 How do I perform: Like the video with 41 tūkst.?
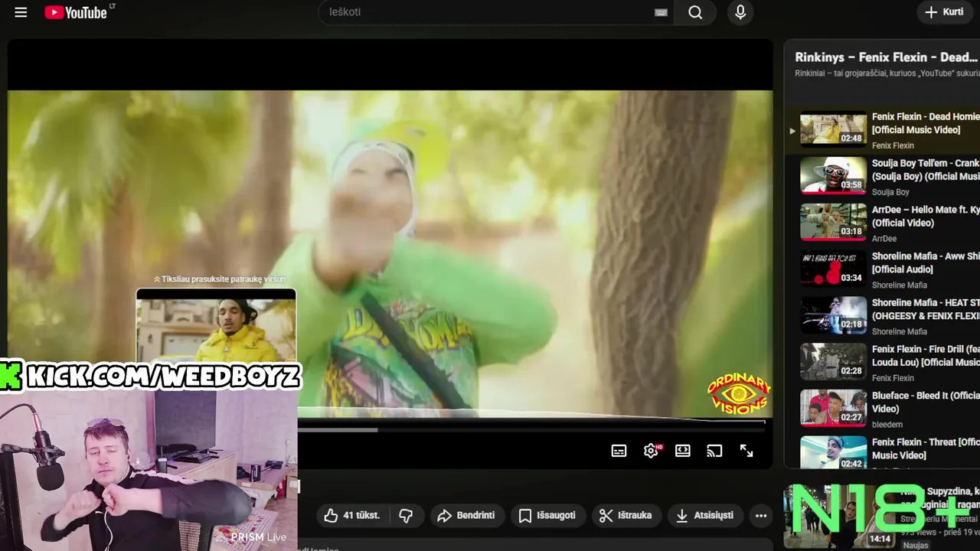(x=351, y=516)
